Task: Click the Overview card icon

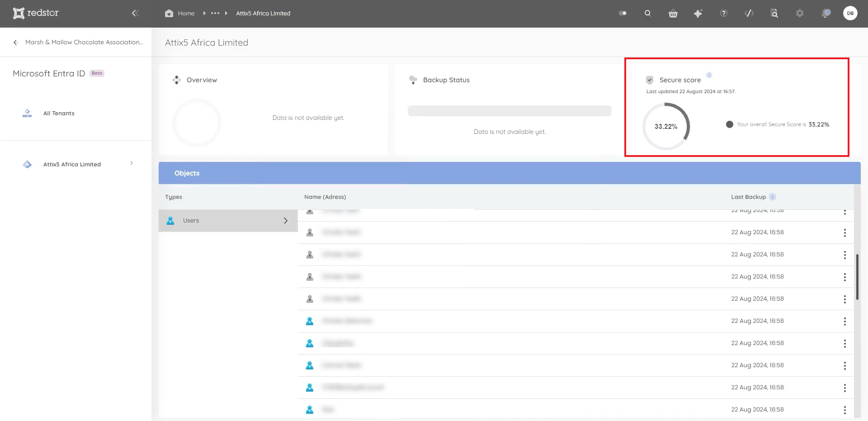Action: [x=176, y=80]
